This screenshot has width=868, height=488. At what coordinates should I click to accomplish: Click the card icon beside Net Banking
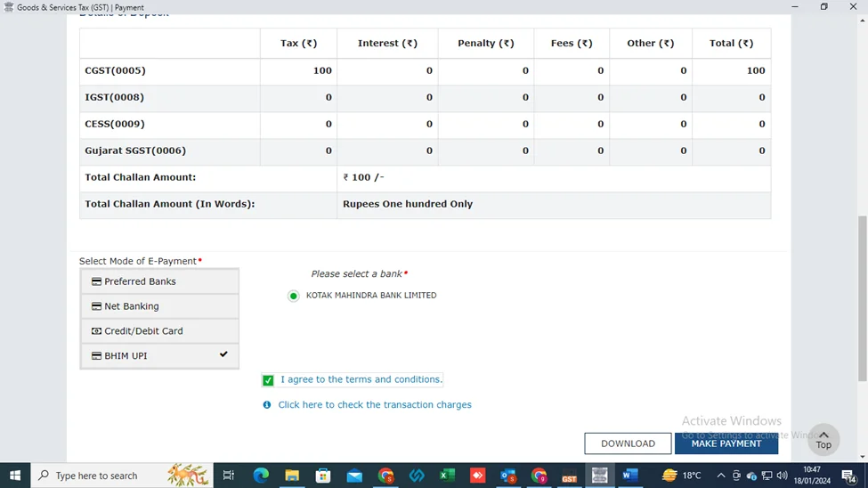[x=96, y=306]
